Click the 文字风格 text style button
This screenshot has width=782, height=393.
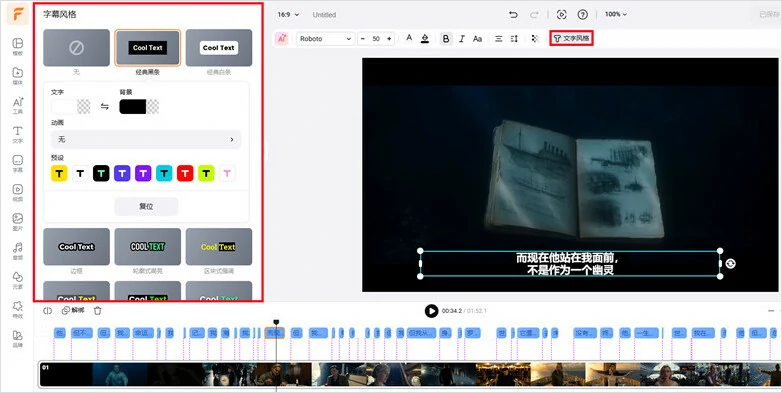572,38
